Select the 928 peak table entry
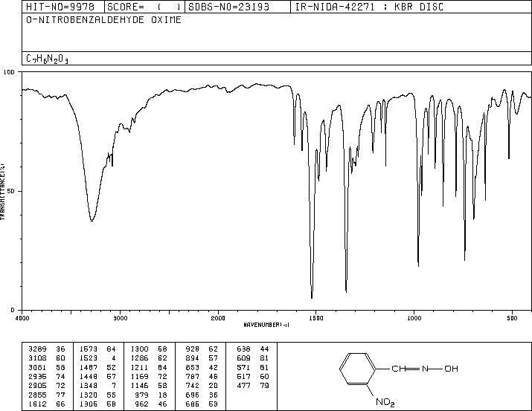Viewport: 532px width, 411px height. coord(202,349)
